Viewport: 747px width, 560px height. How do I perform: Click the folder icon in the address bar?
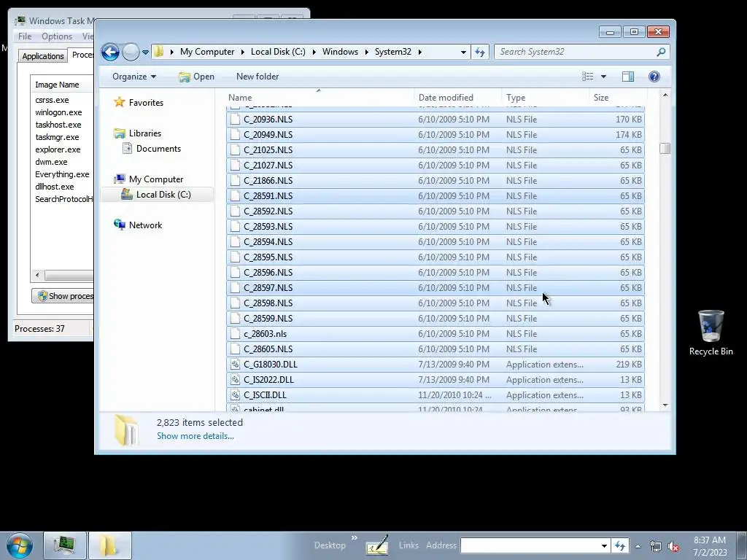159,52
